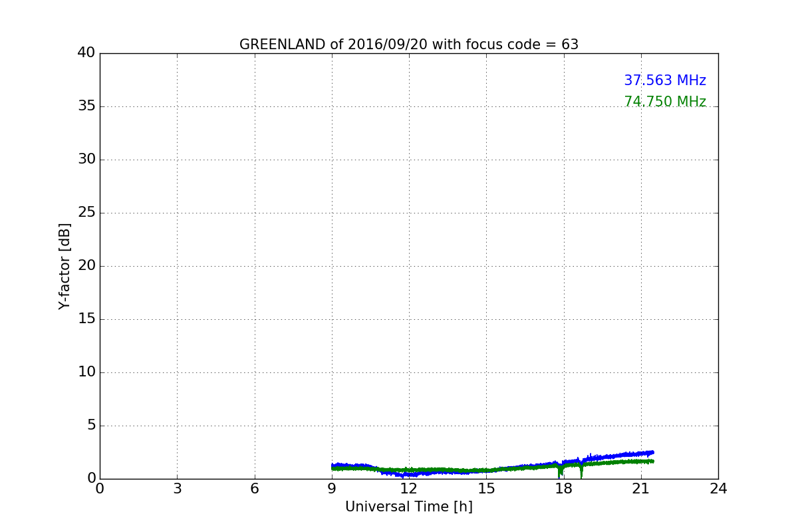Click the 'Y-factor [dB]' axis label
Viewport: 798px width, 532px height.
pyautogui.click(x=65, y=266)
